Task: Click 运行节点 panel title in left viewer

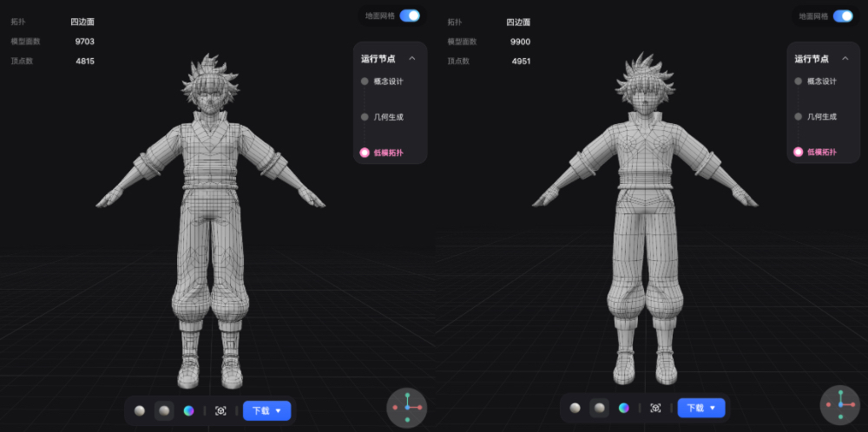Action: pyautogui.click(x=378, y=59)
